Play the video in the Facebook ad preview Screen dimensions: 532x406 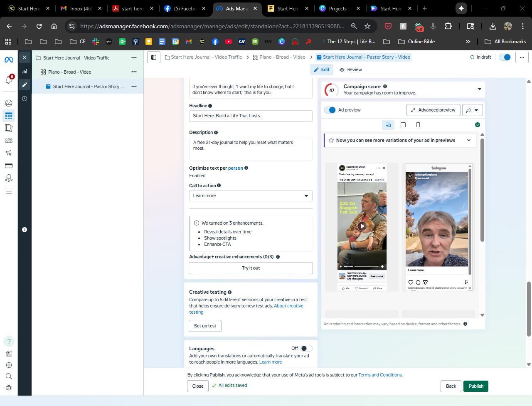pos(362,226)
